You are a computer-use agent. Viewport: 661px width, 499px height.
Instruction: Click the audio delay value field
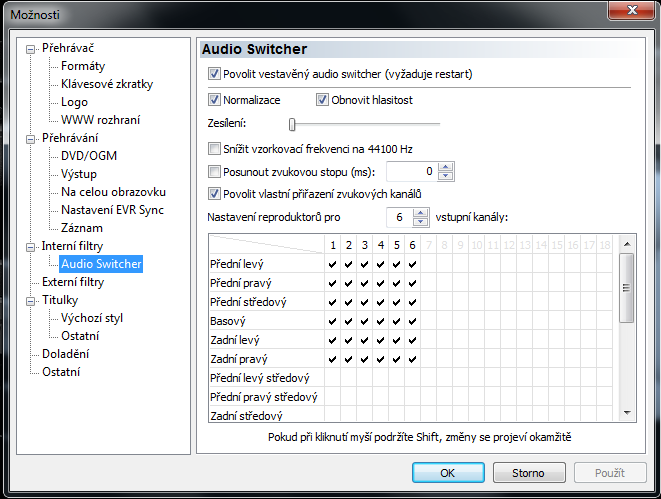(412, 172)
